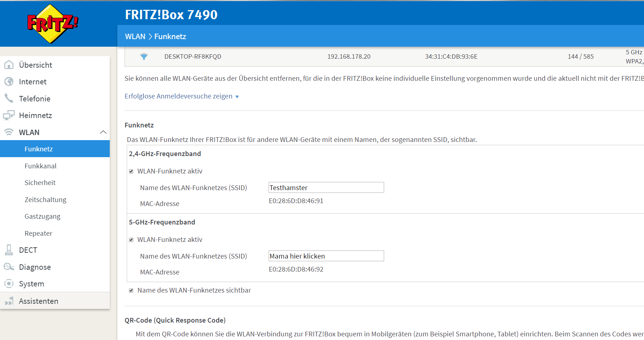Image resolution: width=644 pixels, height=340 pixels.
Task: Click Erfolglose Anmeldeversuche zeigen link
Action: [x=179, y=96]
